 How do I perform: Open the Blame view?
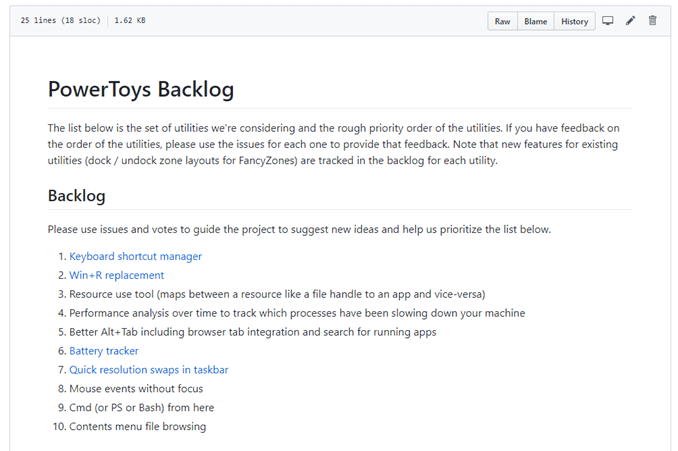tap(536, 21)
